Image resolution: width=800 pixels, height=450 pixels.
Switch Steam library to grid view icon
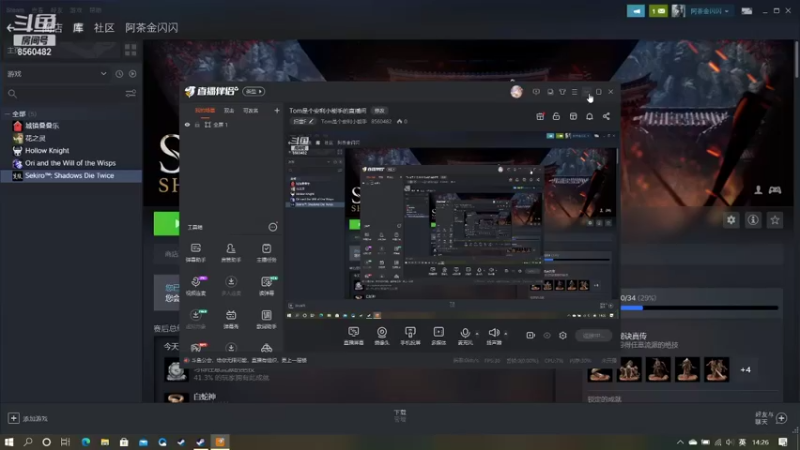tap(131, 49)
